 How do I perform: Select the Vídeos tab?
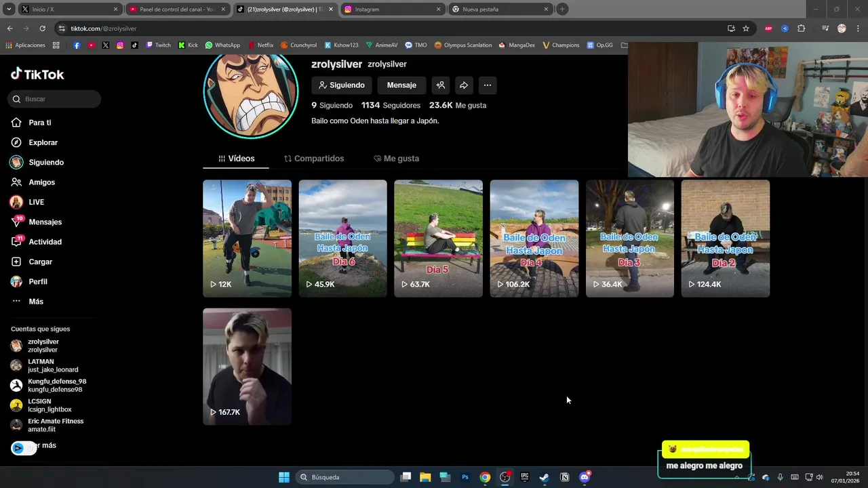click(x=236, y=159)
